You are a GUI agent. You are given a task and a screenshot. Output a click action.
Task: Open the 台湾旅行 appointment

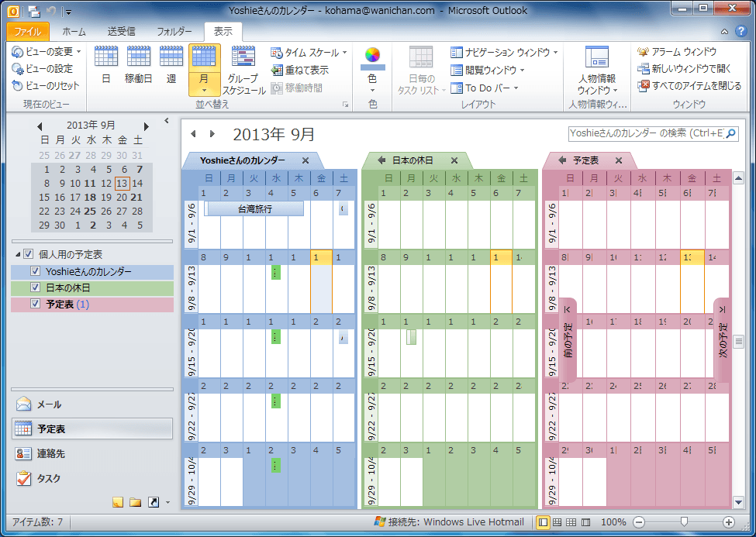(254, 208)
